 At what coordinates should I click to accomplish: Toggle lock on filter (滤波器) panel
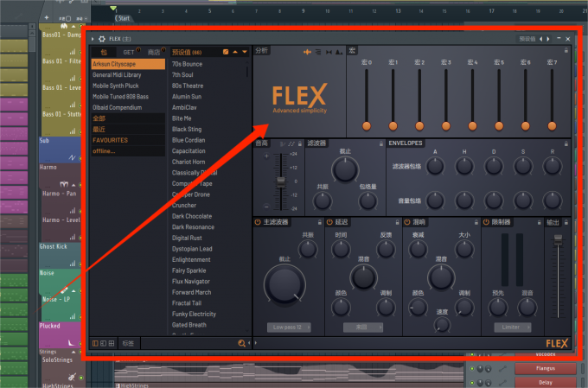point(381,143)
